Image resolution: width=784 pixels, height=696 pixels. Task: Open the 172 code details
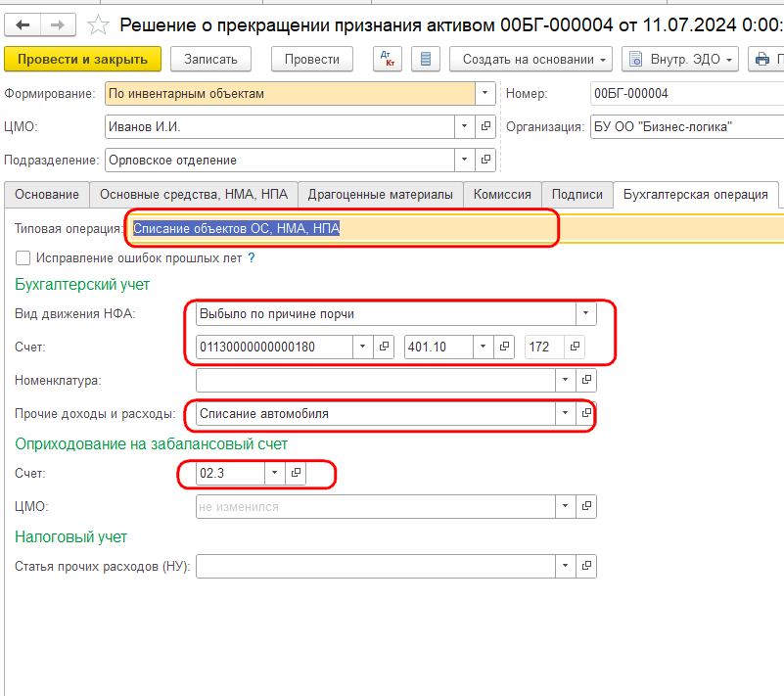(x=575, y=347)
